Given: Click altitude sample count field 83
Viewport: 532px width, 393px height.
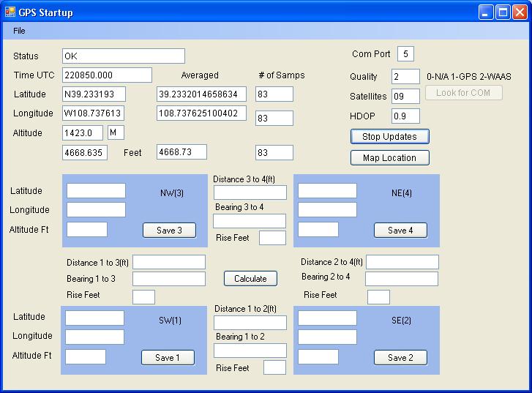Looking at the screenshot, I should coord(274,152).
